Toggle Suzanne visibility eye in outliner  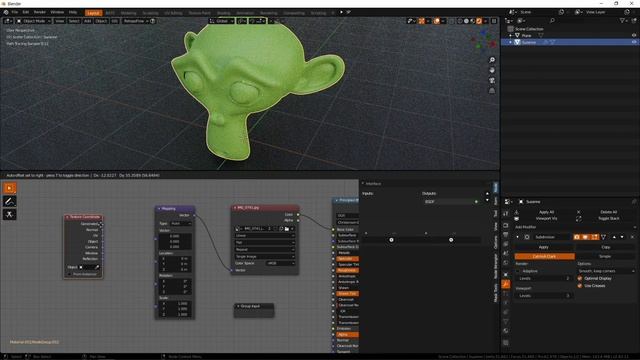pyautogui.click(x=634, y=42)
